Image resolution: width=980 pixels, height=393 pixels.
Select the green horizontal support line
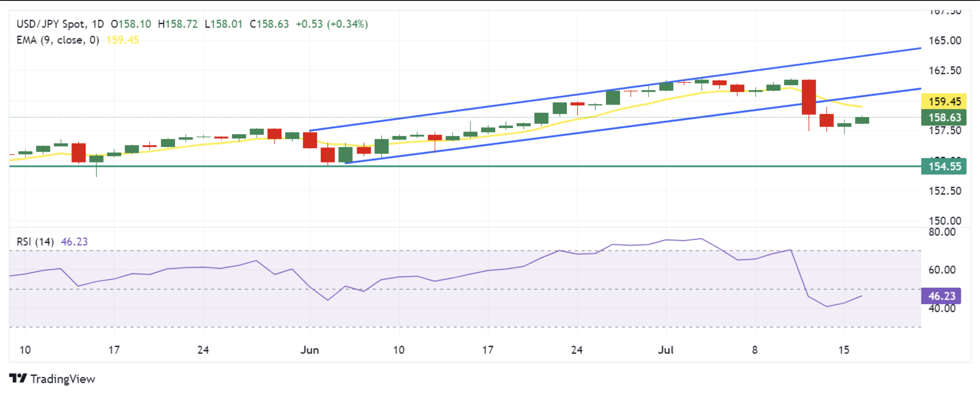[x=465, y=166]
